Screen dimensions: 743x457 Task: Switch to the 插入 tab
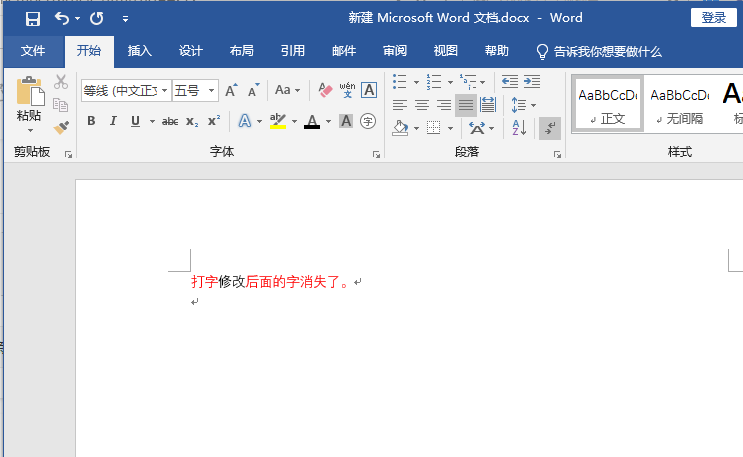pos(139,51)
